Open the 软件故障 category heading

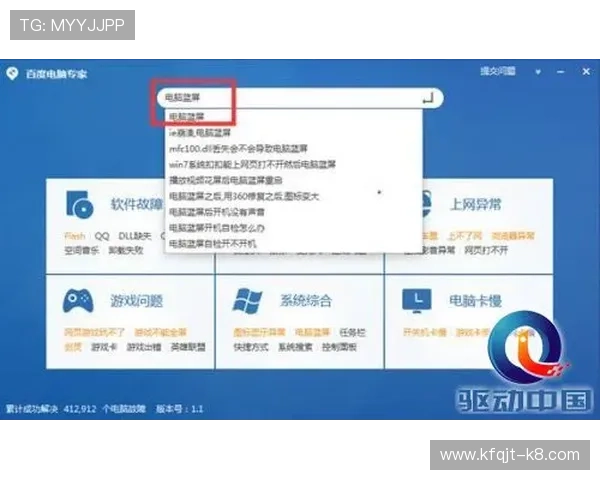[x=137, y=204]
